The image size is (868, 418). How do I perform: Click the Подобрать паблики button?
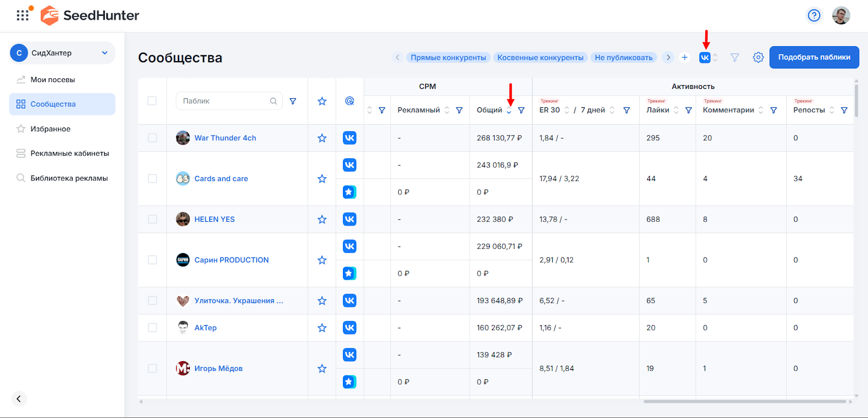(x=814, y=57)
